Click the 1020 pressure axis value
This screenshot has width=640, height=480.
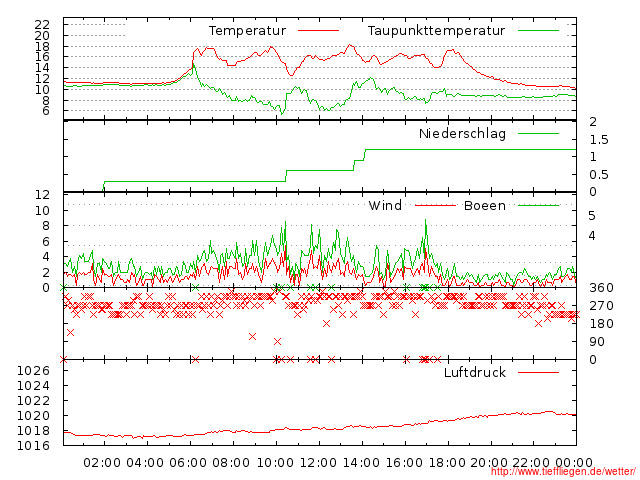pos(33,416)
